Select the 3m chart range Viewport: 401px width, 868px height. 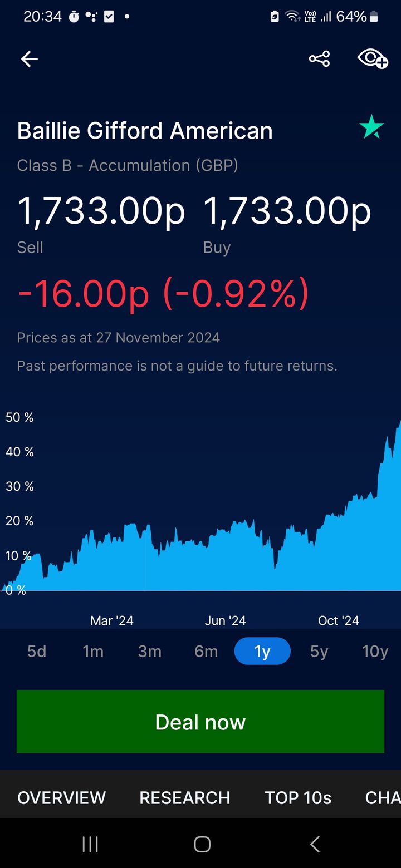tap(150, 651)
